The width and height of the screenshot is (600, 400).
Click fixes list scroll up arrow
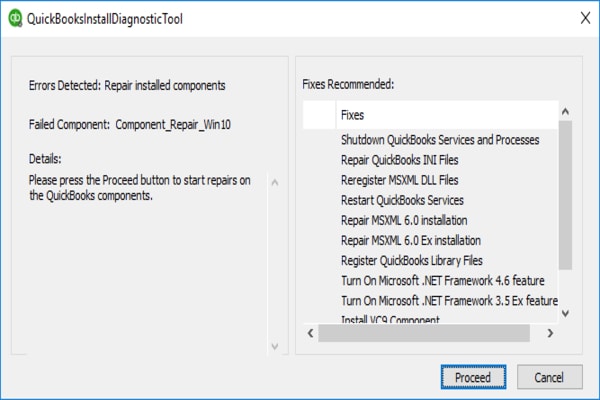tap(565, 111)
